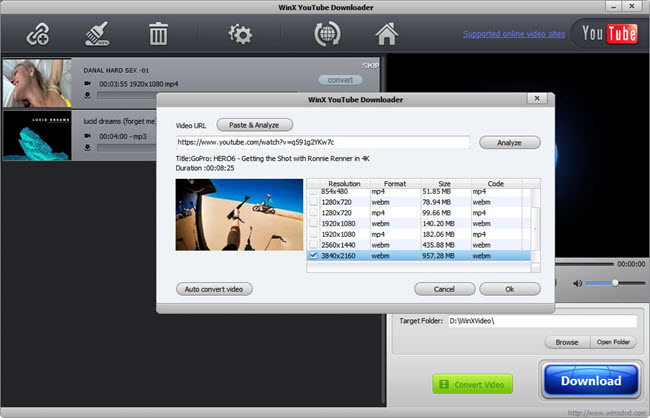Select the first task's video thumbnail

point(37,83)
